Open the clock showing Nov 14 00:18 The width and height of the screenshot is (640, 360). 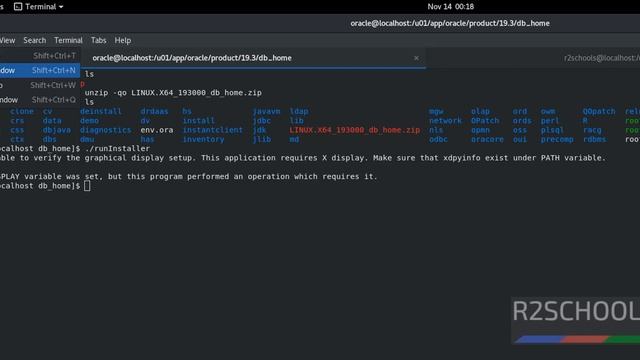(x=450, y=7)
